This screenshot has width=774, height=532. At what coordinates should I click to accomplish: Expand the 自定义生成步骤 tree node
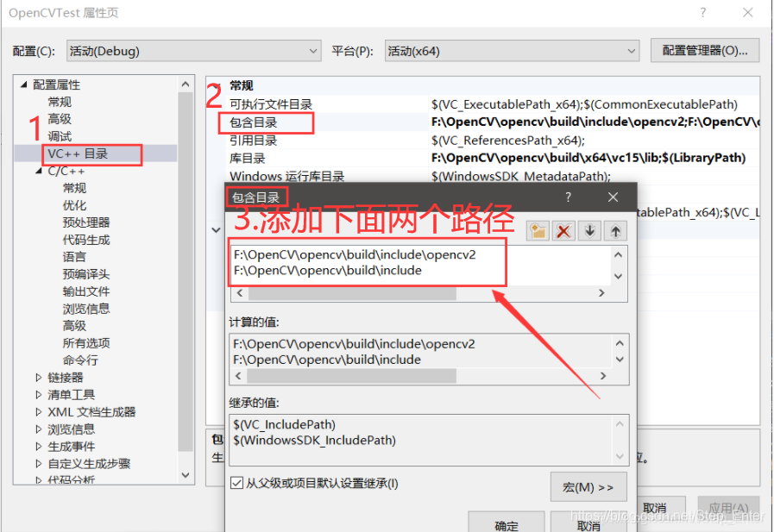pos(39,464)
